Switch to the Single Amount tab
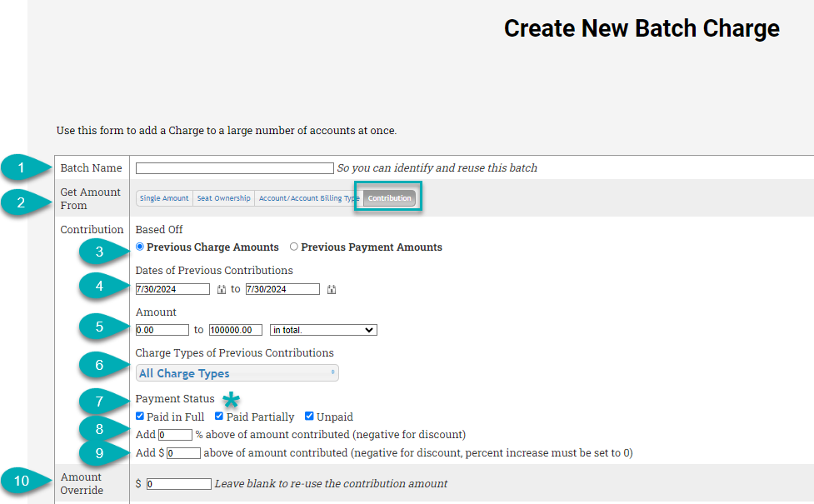Viewport: 814px width, 504px height. tap(164, 197)
